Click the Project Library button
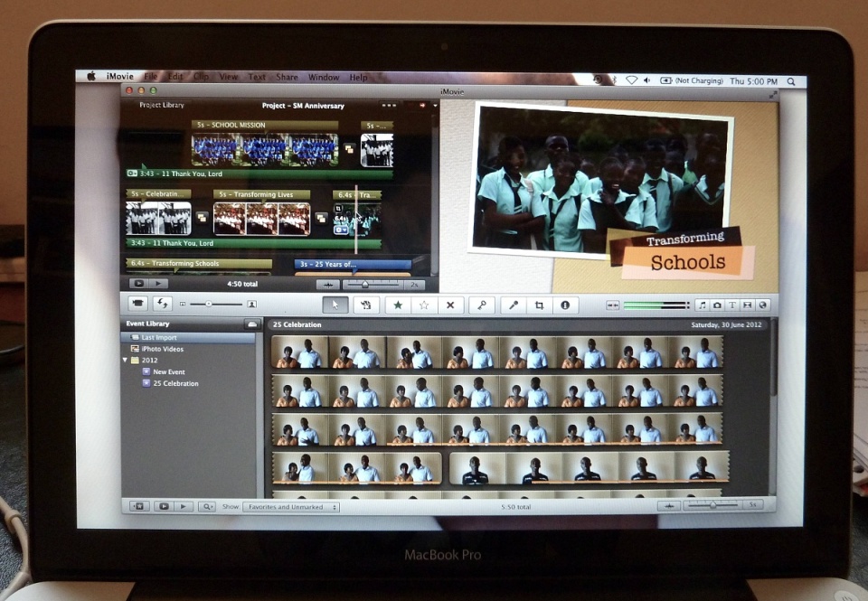Viewport: 868px width, 601px height. [161, 106]
